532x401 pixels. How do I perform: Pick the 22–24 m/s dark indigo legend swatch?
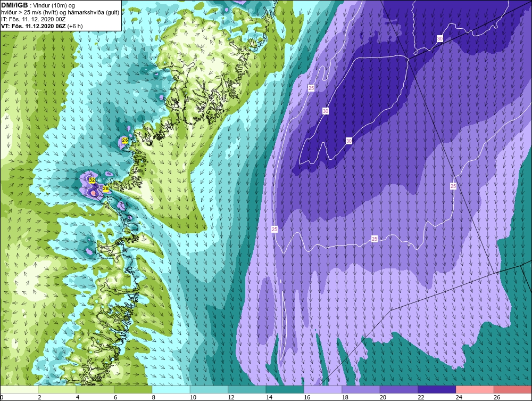click(x=437, y=389)
